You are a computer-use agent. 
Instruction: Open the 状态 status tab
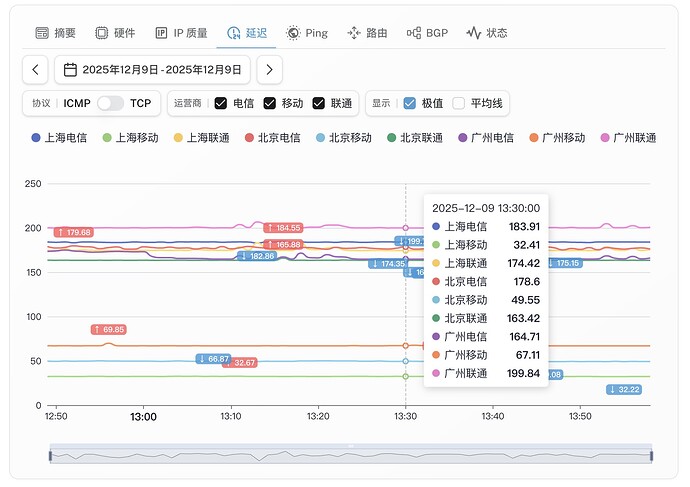pos(487,33)
